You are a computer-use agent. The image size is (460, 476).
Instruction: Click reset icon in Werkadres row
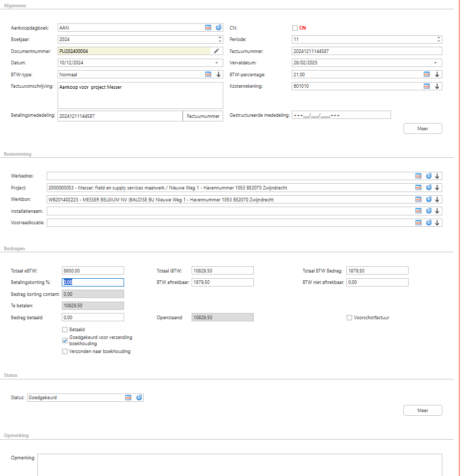coord(429,176)
